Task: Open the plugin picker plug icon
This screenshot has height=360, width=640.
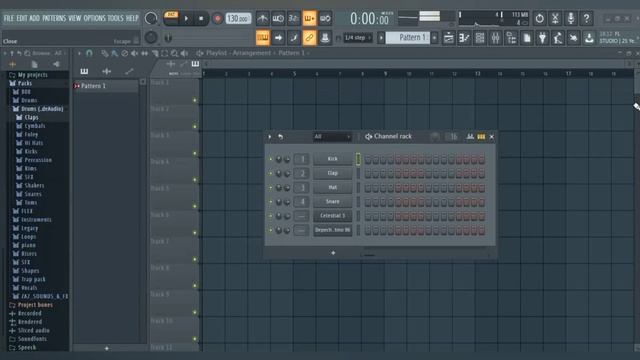Action: (x=542, y=38)
